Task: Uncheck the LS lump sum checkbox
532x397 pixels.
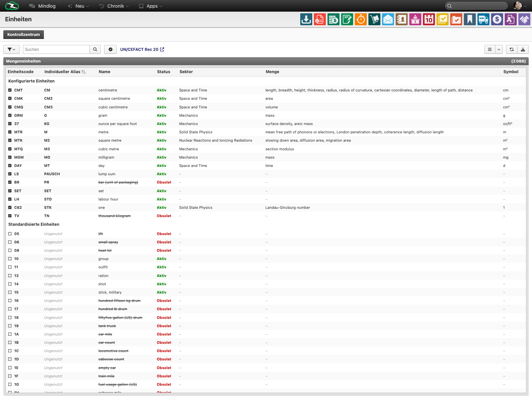Action: 10,174
